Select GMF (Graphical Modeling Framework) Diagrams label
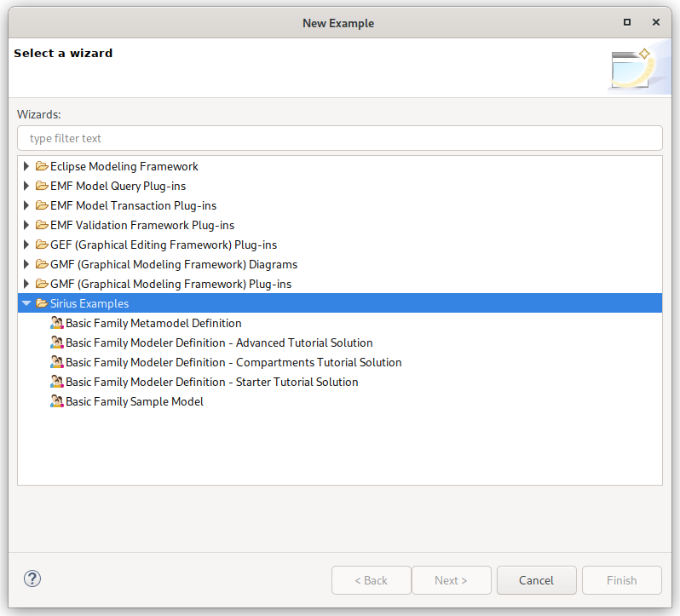The height and width of the screenshot is (616, 680). click(174, 264)
